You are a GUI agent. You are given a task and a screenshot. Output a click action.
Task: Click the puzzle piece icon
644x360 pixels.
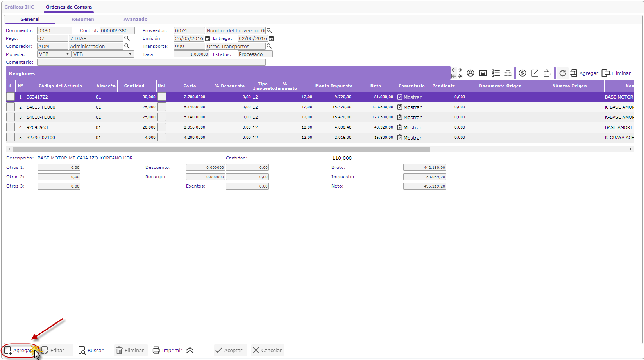click(547, 73)
